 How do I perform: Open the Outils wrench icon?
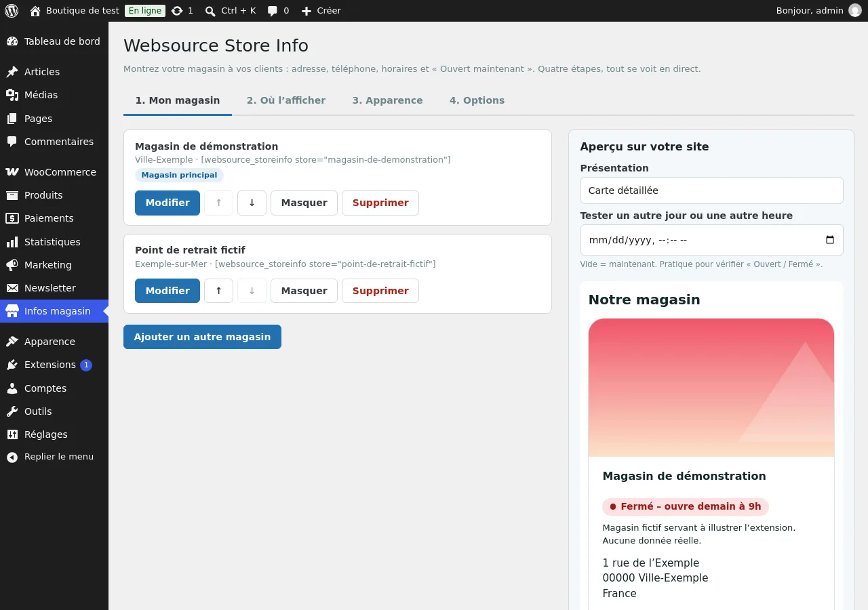click(x=12, y=411)
